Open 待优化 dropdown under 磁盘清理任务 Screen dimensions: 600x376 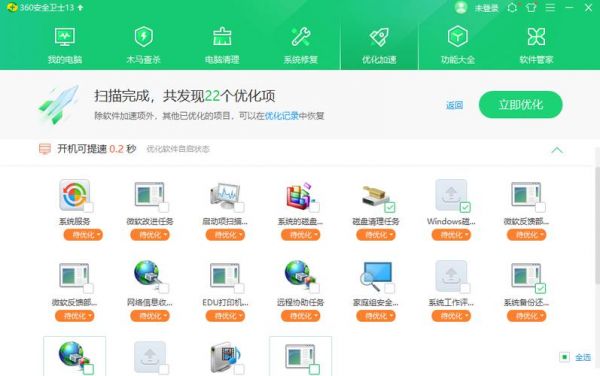click(x=376, y=235)
